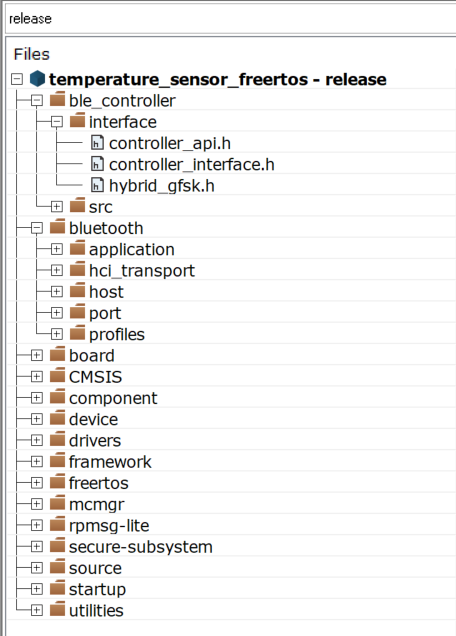
Task: Select the startup folder label
Action: pos(97,589)
